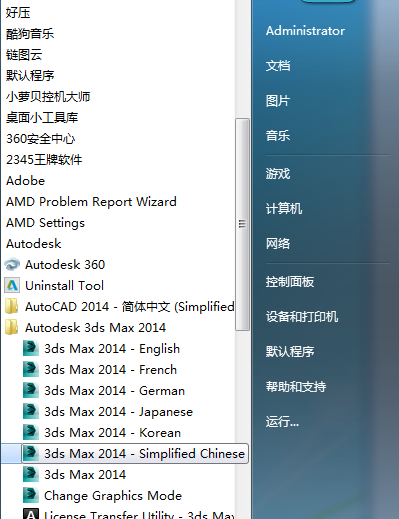Image resolution: width=399 pixels, height=519 pixels.
Task: Collapse Autodesk 3ds Max 2014 folder
Action: pyautogui.click(x=95, y=328)
